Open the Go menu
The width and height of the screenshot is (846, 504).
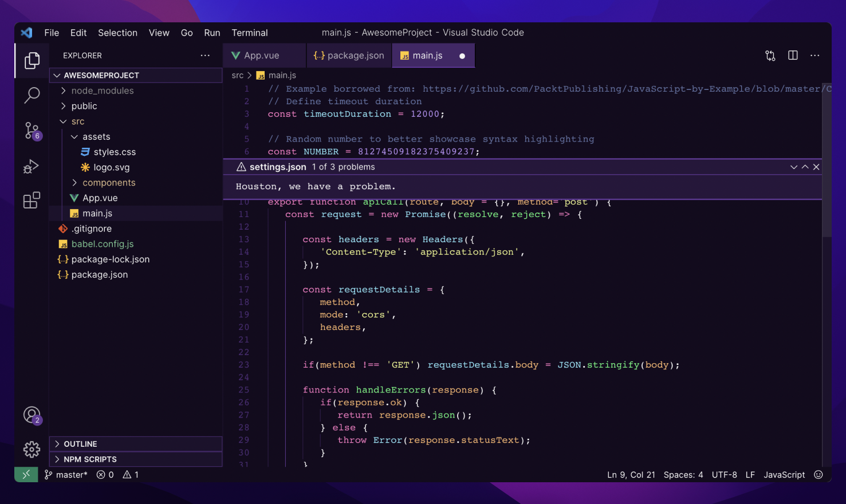(x=187, y=33)
